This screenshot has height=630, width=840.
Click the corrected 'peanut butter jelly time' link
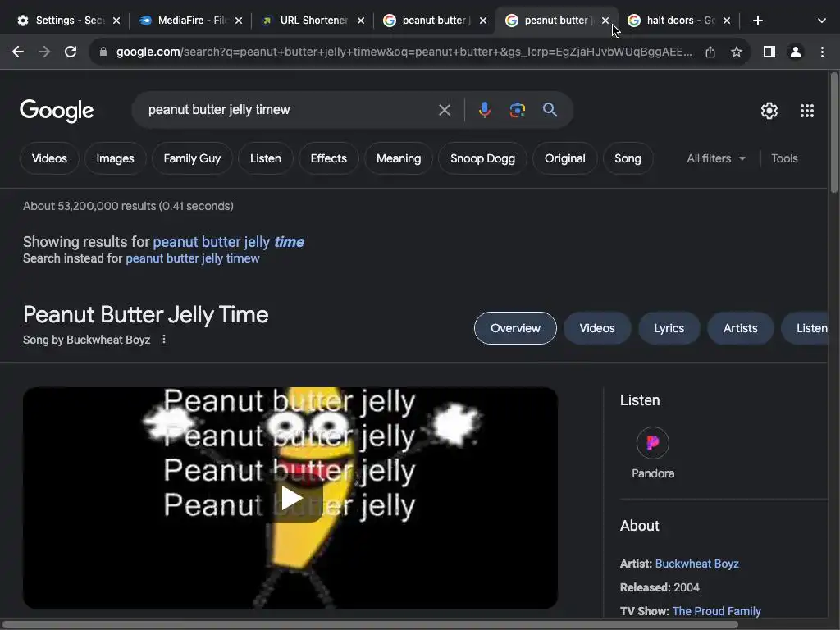click(228, 242)
